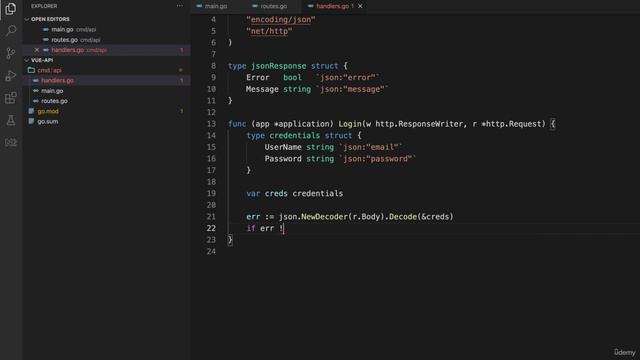Click line number 13 in gutter
The width and height of the screenshot is (640, 360).
click(211, 124)
